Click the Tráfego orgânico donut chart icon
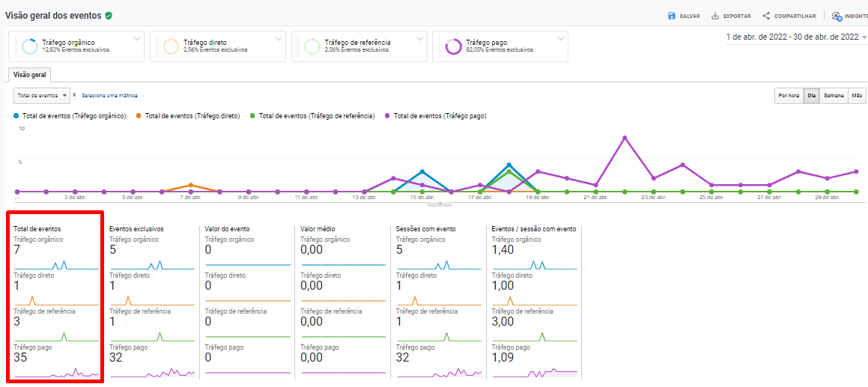This screenshot has height=387, width=868. [30, 46]
